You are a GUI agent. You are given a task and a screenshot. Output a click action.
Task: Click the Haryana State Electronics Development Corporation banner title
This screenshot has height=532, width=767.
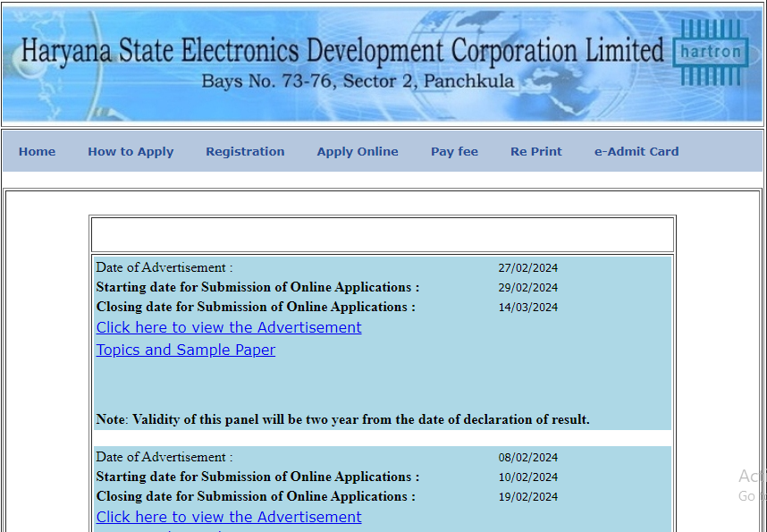click(x=342, y=51)
